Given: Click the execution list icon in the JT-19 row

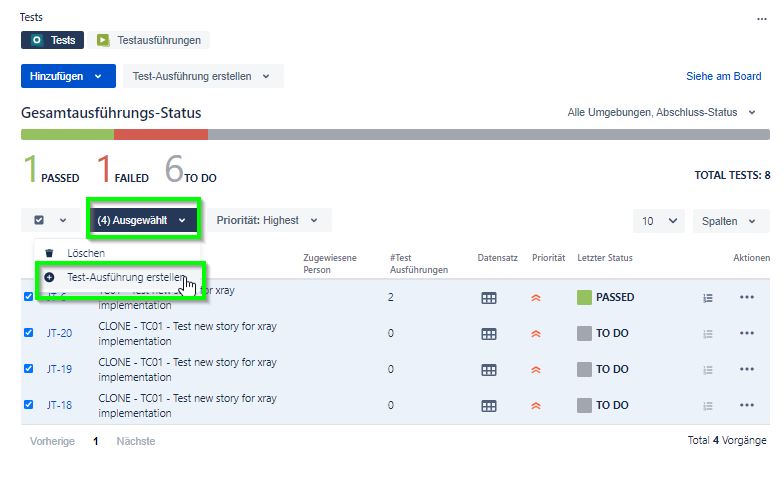Looking at the screenshot, I should [708, 370].
